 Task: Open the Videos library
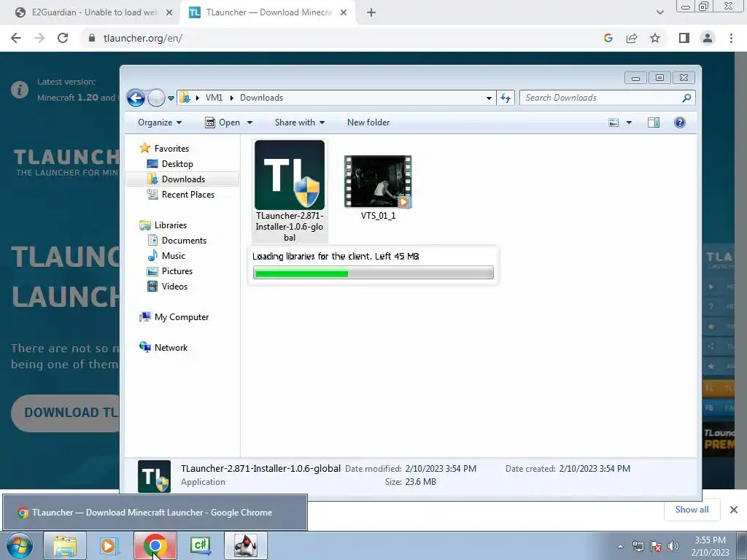(x=167, y=286)
